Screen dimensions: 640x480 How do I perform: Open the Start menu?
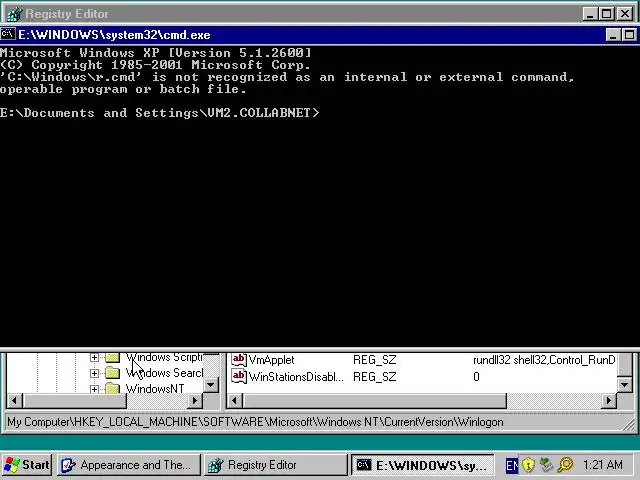[x=27, y=465]
